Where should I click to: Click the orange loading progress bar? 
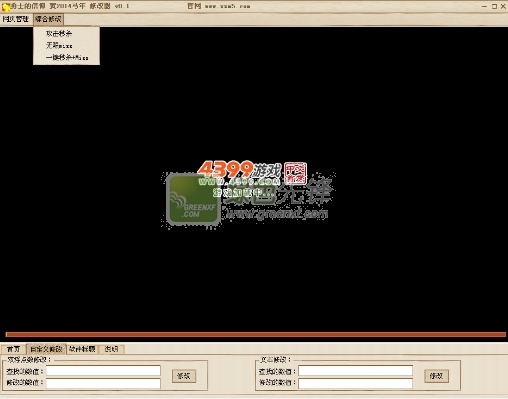[x=256, y=334]
